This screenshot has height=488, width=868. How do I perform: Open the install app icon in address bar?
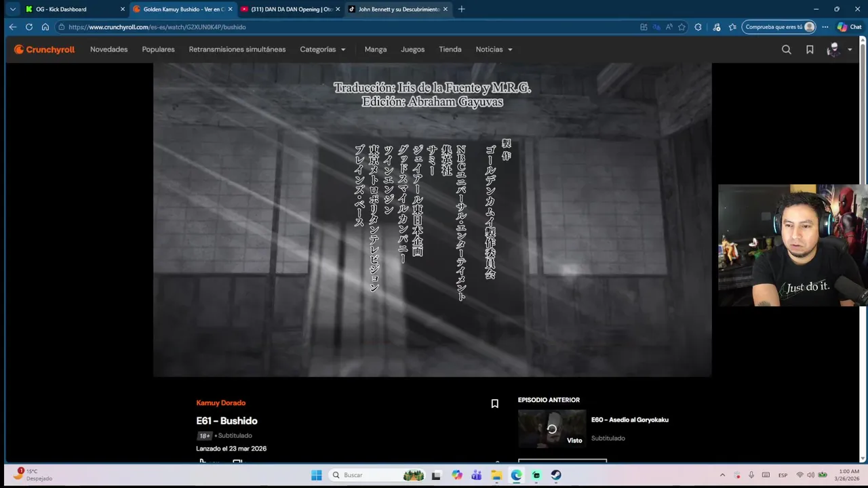click(x=644, y=27)
